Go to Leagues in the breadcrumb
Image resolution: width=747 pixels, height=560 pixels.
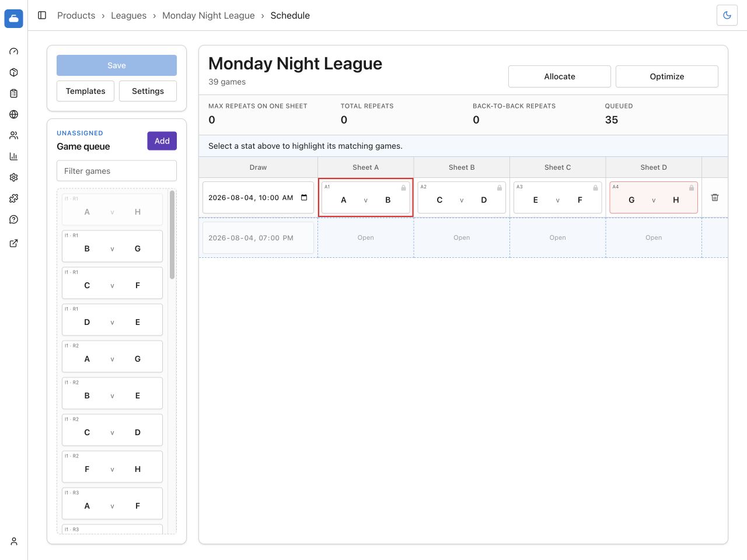[128, 15]
